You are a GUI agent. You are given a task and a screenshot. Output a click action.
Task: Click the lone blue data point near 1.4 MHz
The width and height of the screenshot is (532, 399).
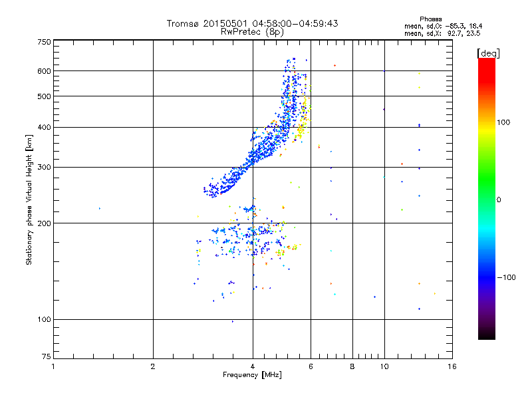(x=99, y=208)
